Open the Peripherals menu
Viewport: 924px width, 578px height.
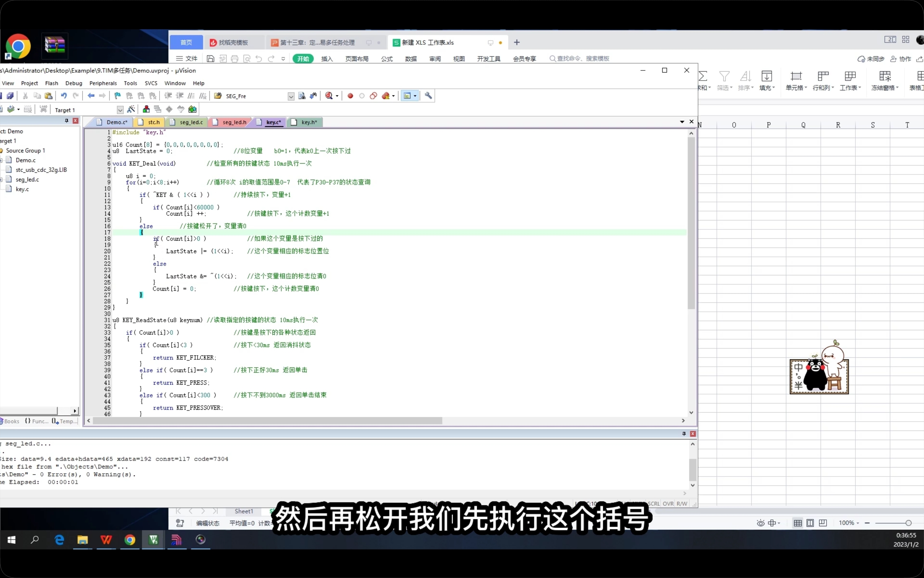coord(103,83)
